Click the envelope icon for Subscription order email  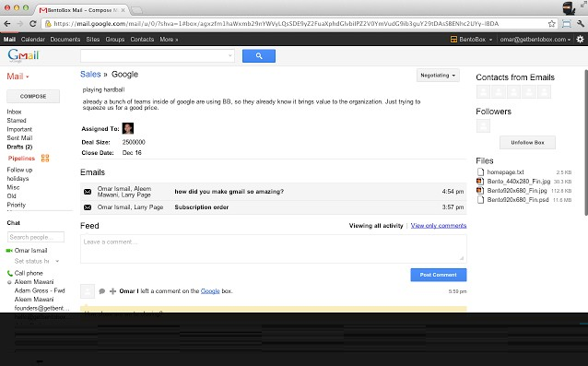coord(88,207)
